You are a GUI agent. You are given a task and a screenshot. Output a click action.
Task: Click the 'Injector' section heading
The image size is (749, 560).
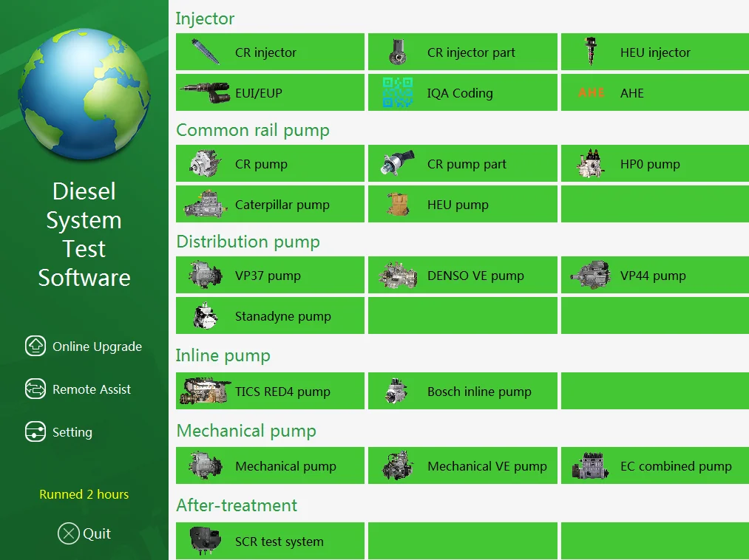(x=205, y=18)
